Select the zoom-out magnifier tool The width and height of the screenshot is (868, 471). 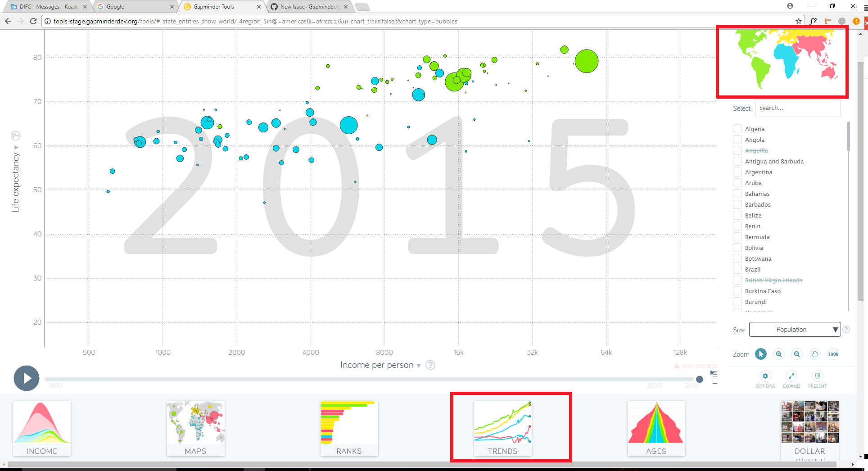(796, 354)
